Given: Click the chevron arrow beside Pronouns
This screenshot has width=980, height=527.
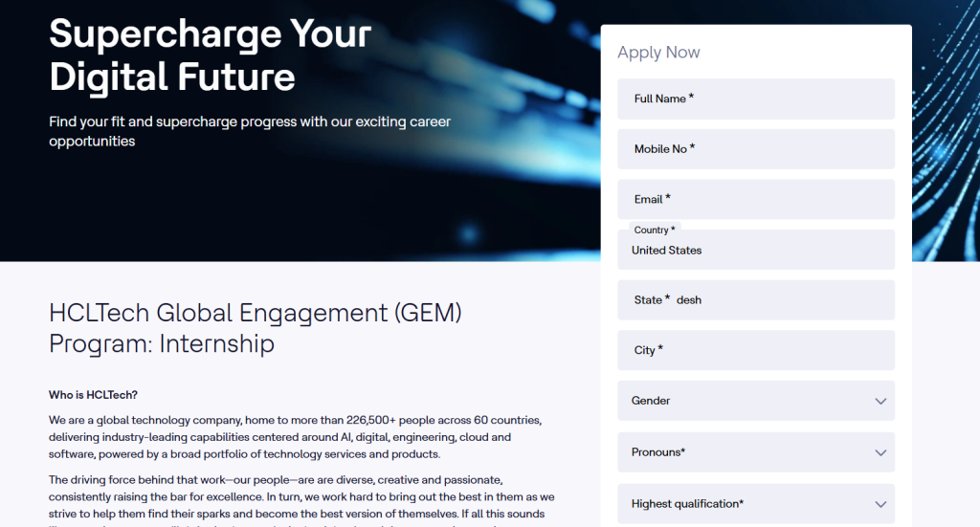Looking at the screenshot, I should point(880,452).
